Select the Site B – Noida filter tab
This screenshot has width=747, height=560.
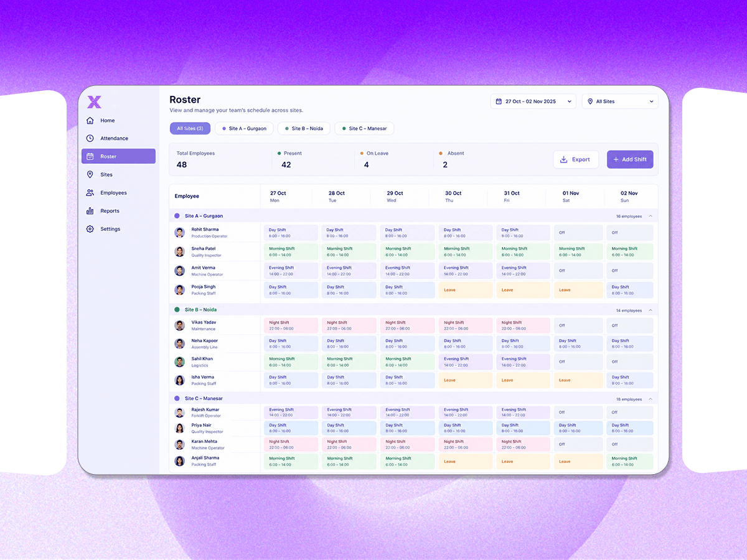[x=303, y=129]
